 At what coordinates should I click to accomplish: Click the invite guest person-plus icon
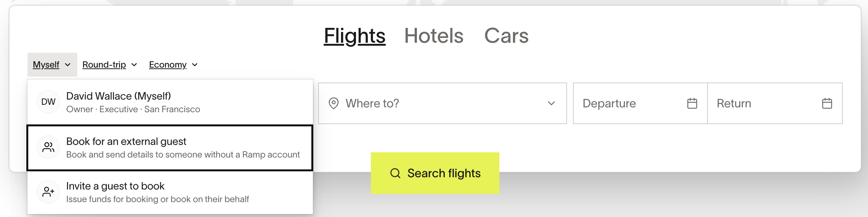pos(48,192)
